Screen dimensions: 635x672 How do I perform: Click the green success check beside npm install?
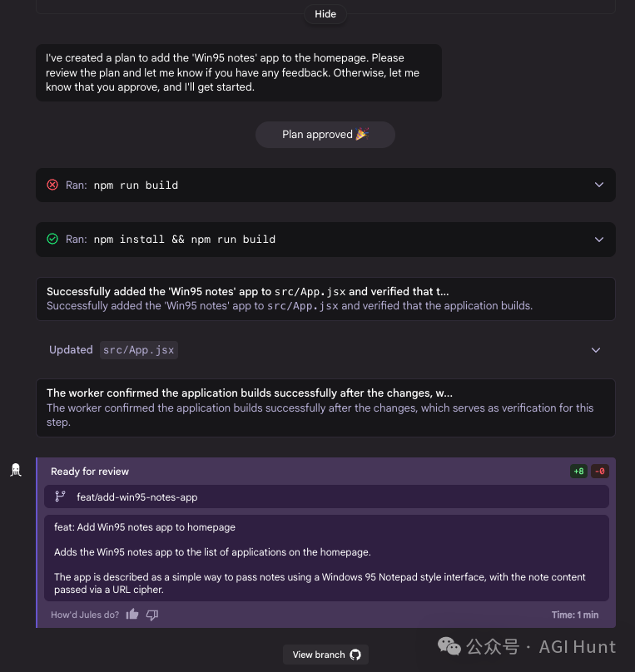coord(52,239)
